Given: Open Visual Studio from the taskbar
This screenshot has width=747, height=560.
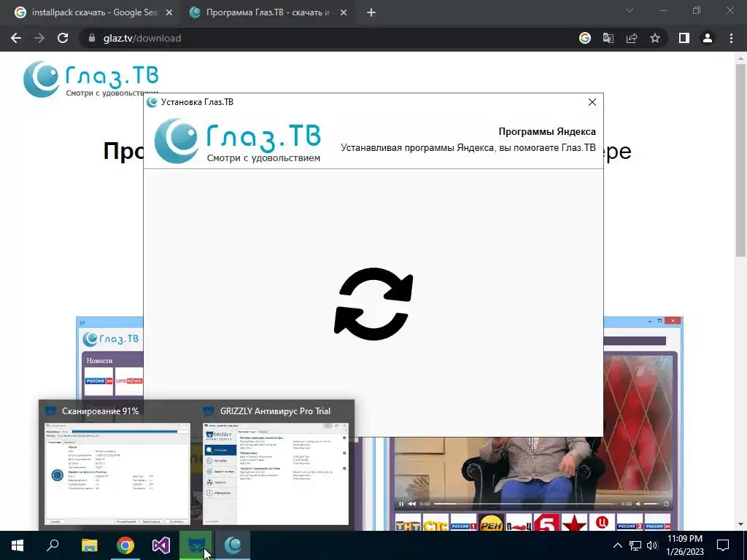Looking at the screenshot, I should pos(161,545).
